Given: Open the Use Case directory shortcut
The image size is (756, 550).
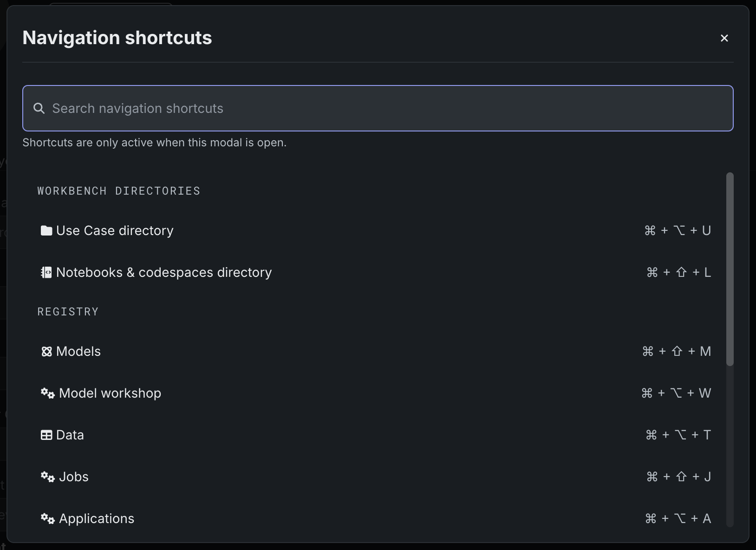Looking at the screenshot, I should click(x=115, y=230).
